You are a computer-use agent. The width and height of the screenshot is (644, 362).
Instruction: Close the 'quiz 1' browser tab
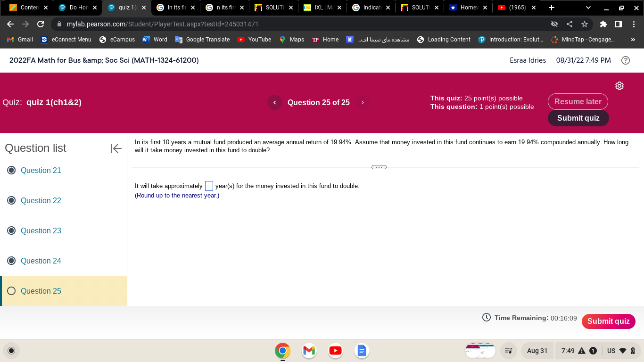(143, 8)
